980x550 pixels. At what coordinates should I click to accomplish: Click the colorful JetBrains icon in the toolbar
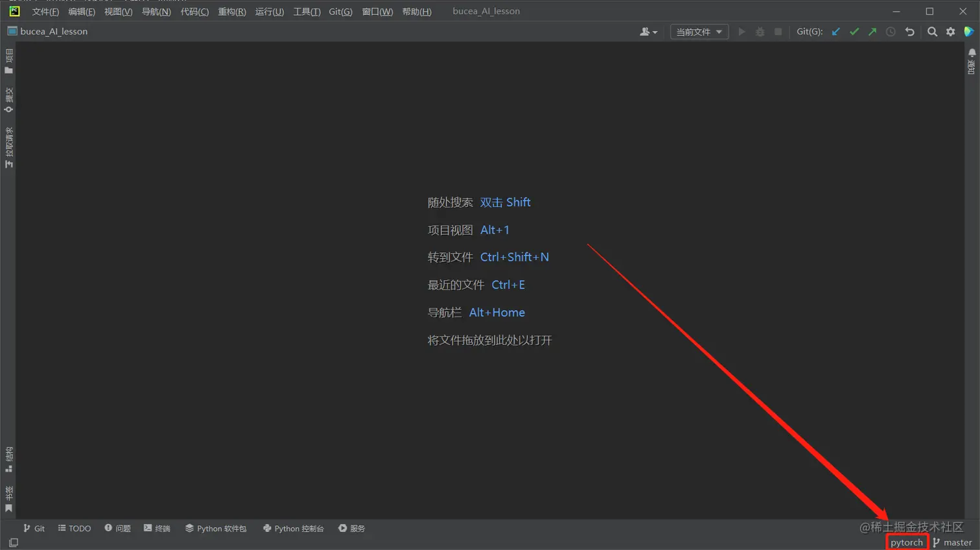pos(969,32)
